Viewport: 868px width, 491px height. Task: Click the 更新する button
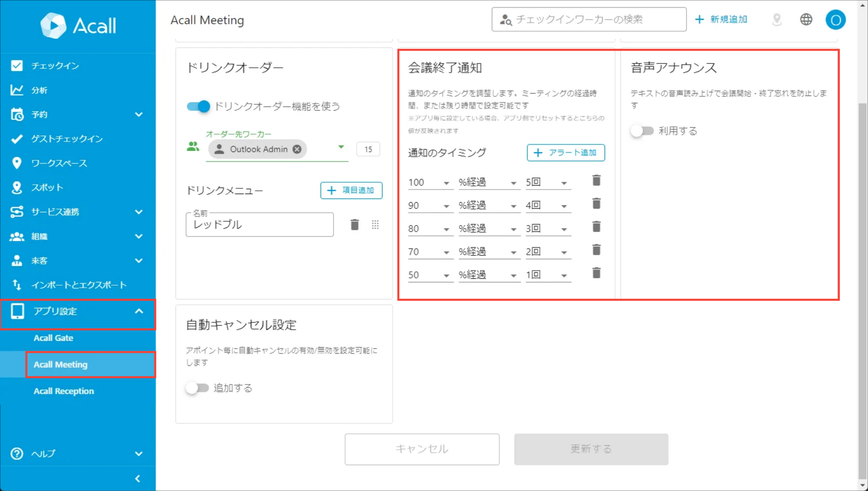point(591,449)
